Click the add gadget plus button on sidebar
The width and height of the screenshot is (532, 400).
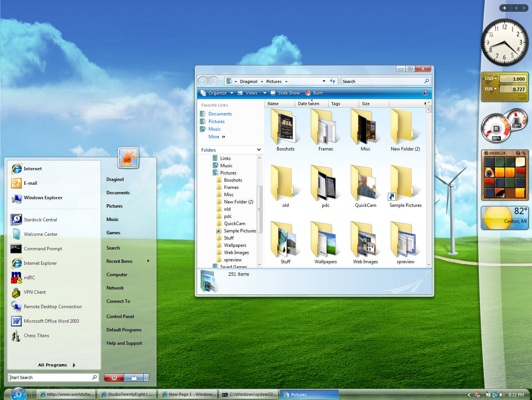[x=505, y=8]
